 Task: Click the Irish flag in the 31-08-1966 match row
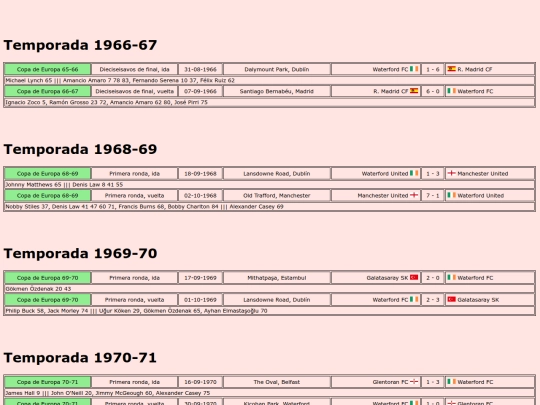pyautogui.click(x=414, y=69)
